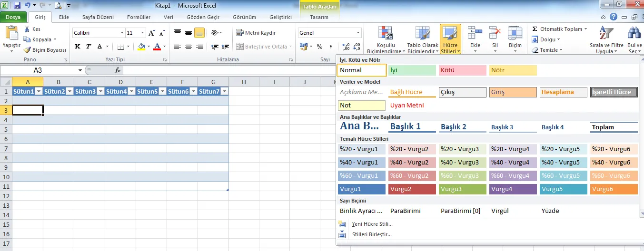Toggle bold formatting K button

pos(78,47)
